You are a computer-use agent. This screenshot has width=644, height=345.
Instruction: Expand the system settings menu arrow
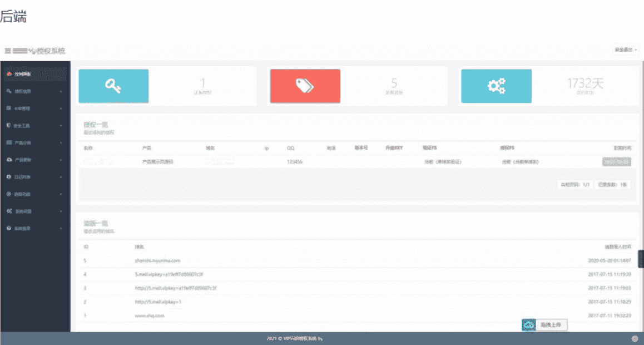pos(61,211)
